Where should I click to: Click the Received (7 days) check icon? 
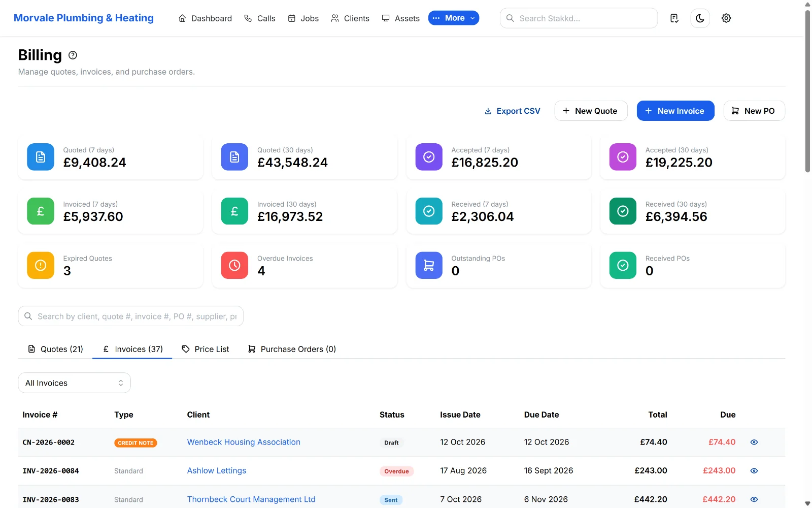point(429,211)
